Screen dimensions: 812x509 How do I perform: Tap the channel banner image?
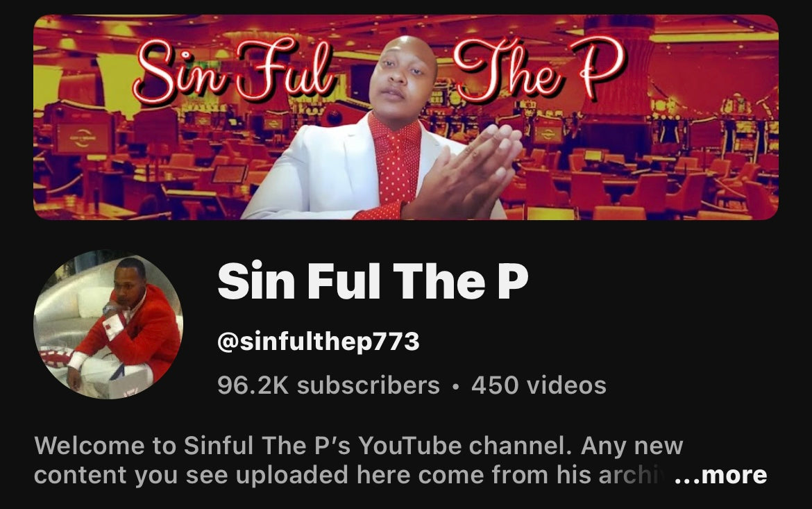coord(406,117)
